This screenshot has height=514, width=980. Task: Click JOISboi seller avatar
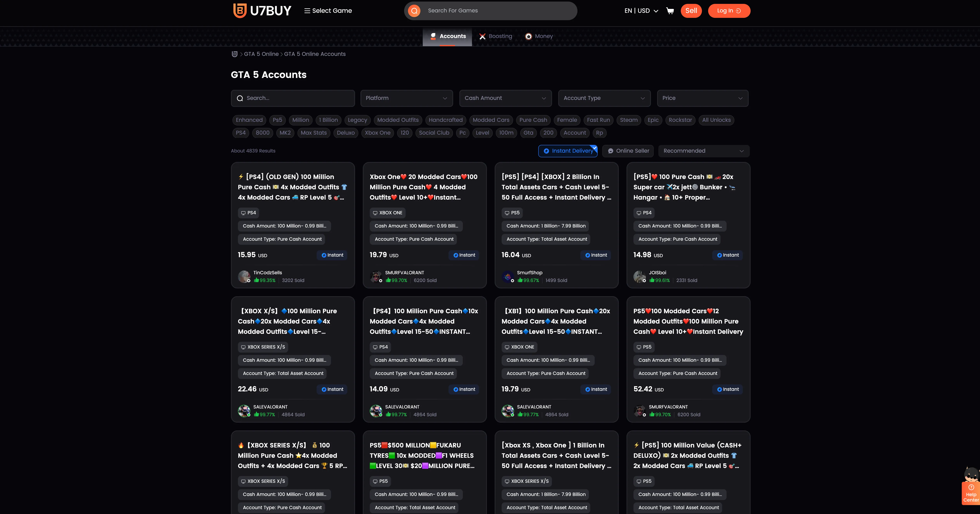639,277
